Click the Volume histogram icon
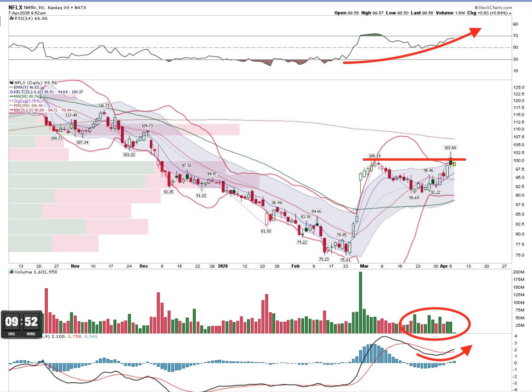Screen dimensions: 532x392 (x=11, y=272)
